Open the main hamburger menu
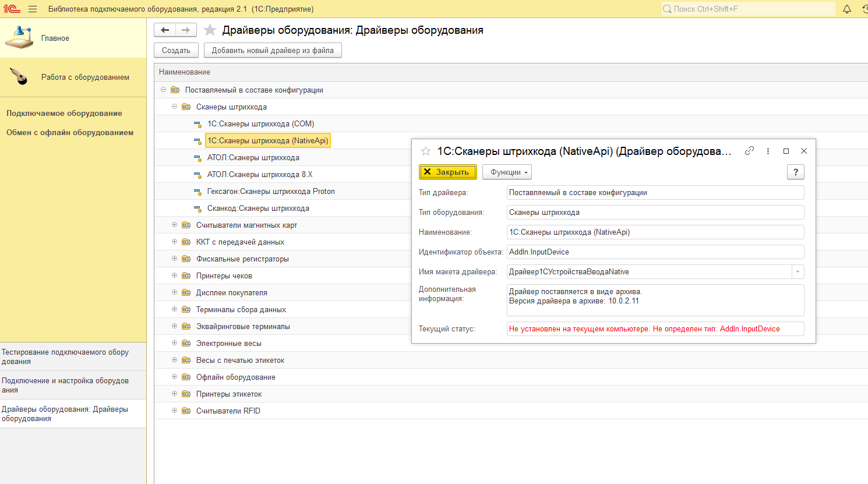Image resolution: width=868 pixels, height=484 pixels. (33, 9)
